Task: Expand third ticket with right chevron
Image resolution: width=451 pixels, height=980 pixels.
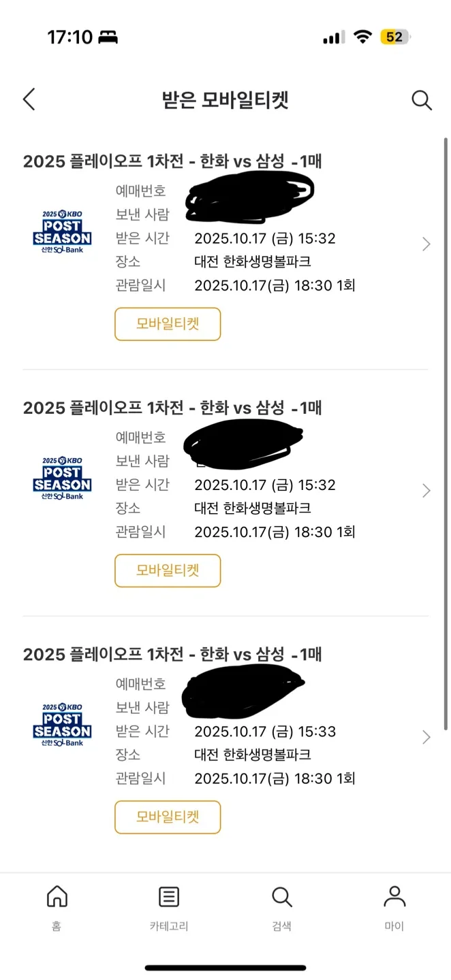Action: pos(426,737)
